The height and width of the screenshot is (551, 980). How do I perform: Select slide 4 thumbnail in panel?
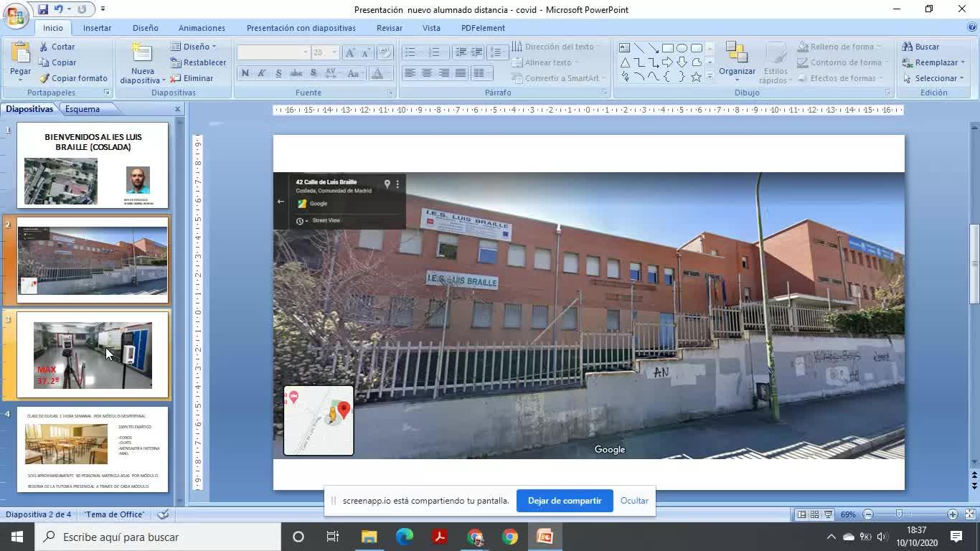point(93,449)
